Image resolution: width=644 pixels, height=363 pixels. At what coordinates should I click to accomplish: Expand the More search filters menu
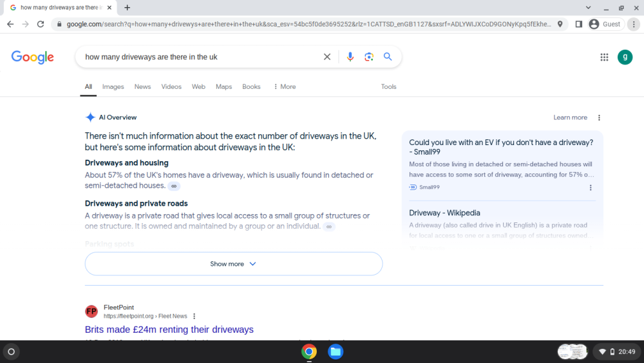point(285,87)
